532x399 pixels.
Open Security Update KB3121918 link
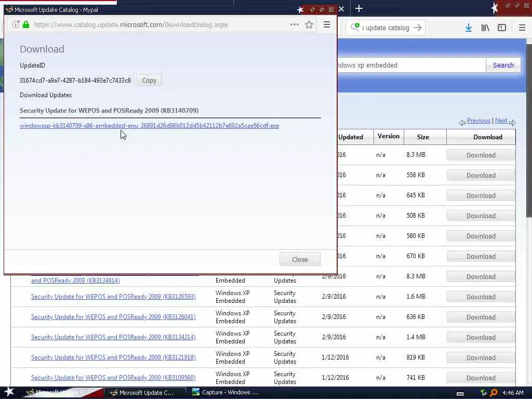(113, 357)
